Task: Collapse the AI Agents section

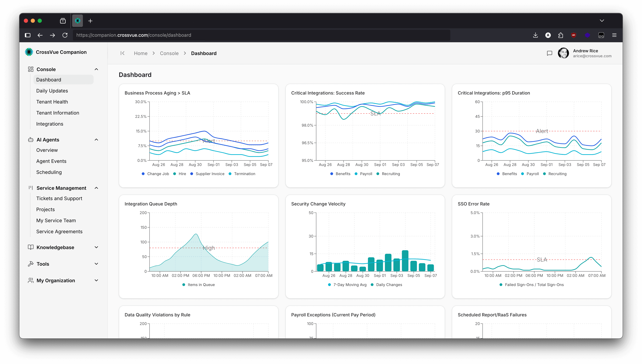Action: 96,140
